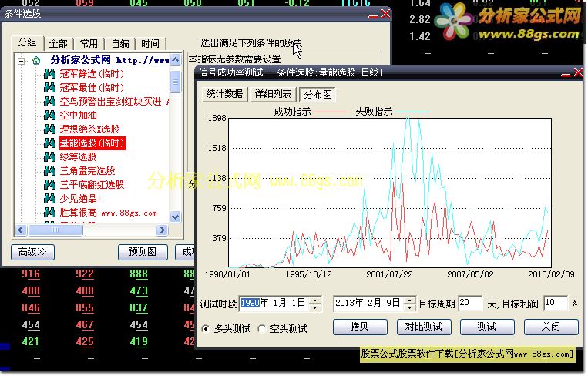Select the 冠军静选(临时) formula
This screenshot has width=588, height=376.
click(x=92, y=73)
